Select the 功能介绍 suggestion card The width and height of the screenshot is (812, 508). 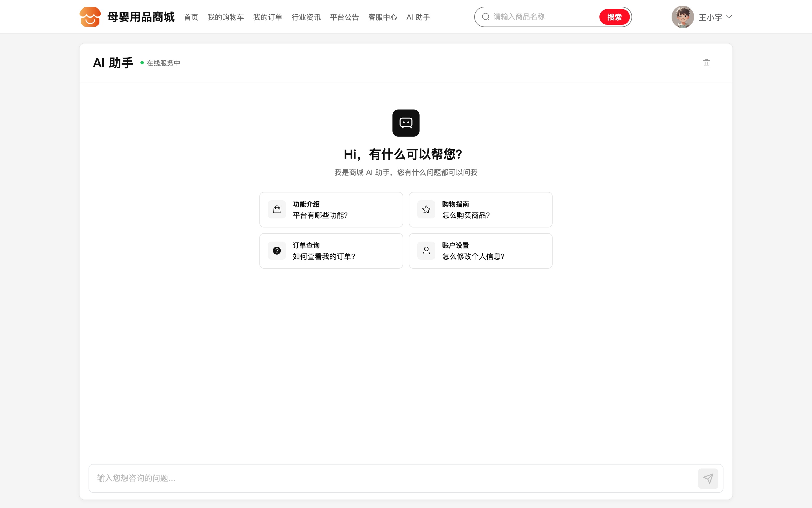click(331, 210)
